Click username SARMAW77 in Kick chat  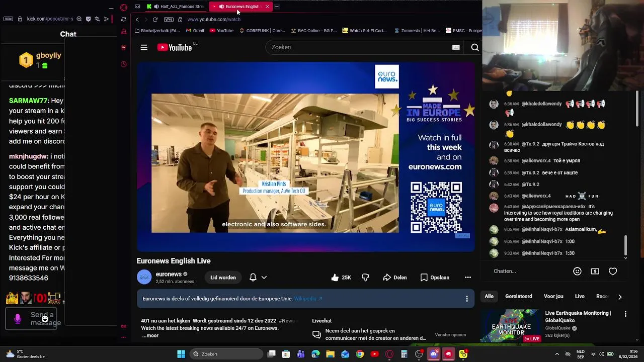29,101
